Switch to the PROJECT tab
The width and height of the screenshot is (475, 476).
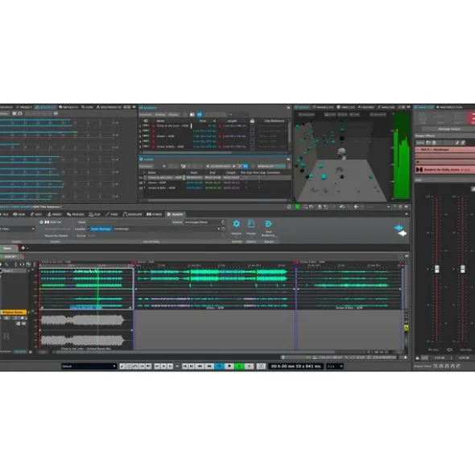[24, 107]
